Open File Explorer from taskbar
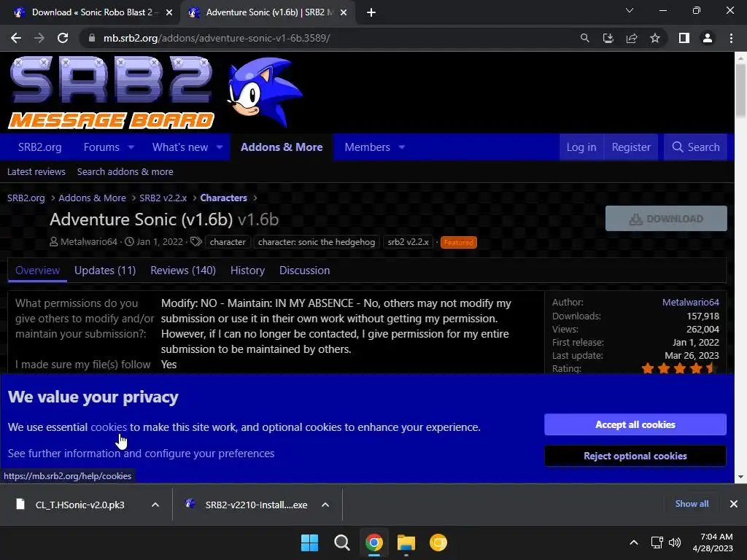 406,542
